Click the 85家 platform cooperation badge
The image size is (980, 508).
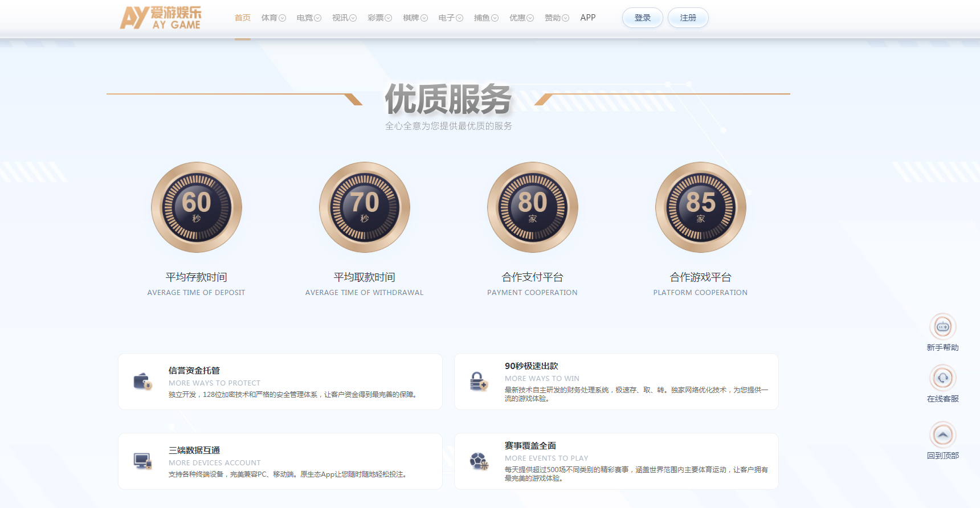700,207
